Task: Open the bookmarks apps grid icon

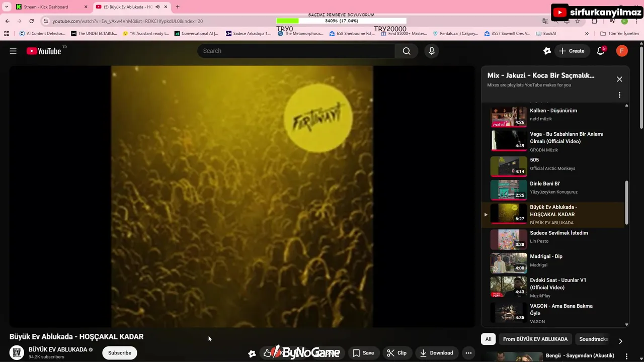Action: tap(7, 34)
